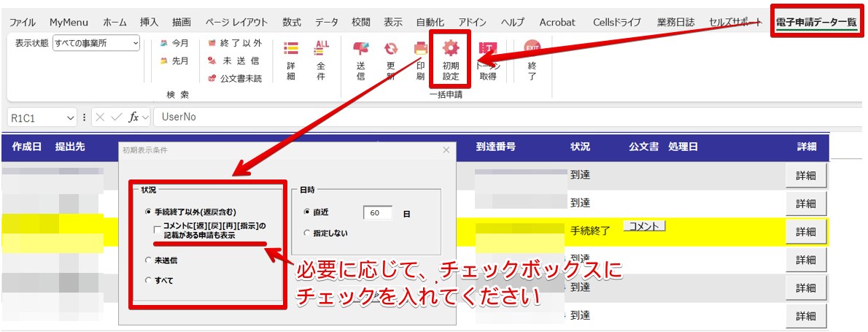
Task: Click the 更新 refresh icon
Action: coord(391,50)
